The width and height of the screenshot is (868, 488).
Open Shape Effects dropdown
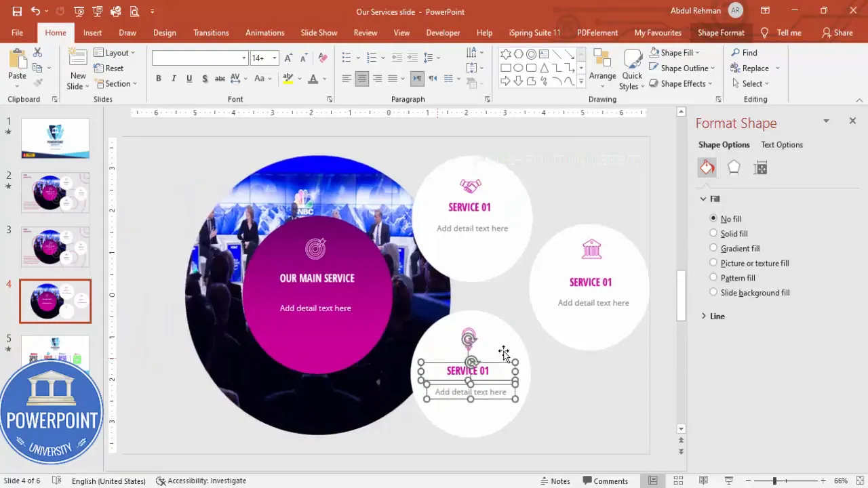681,83
